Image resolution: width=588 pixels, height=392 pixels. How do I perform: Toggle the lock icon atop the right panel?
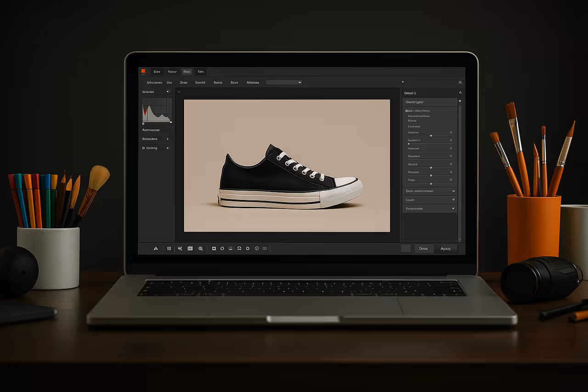(x=460, y=92)
